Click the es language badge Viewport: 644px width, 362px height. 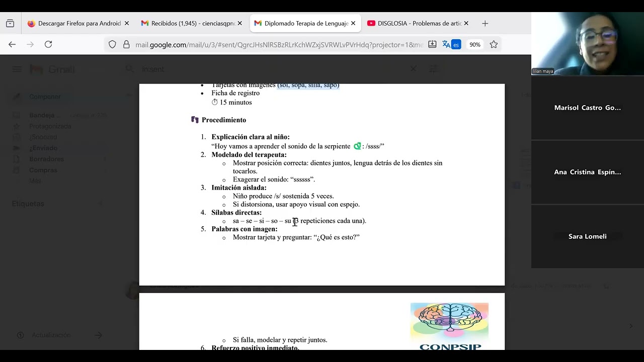[x=456, y=45]
